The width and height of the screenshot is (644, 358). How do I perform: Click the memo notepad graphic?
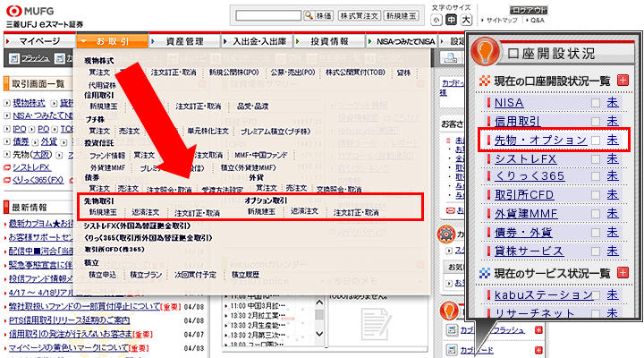377,325
